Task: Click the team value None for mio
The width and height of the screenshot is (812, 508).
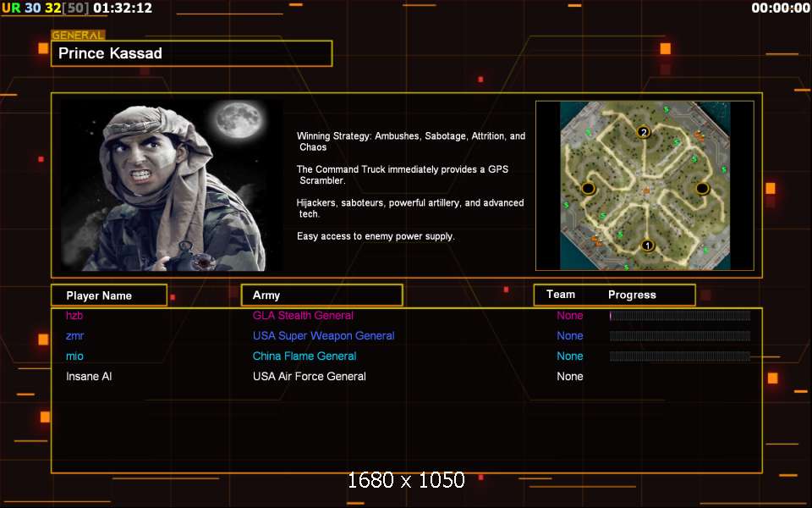Action: tap(569, 356)
